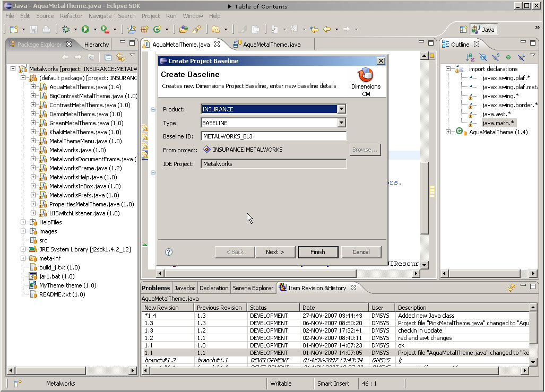Collapse the Metalworks project tree node

coord(13,69)
